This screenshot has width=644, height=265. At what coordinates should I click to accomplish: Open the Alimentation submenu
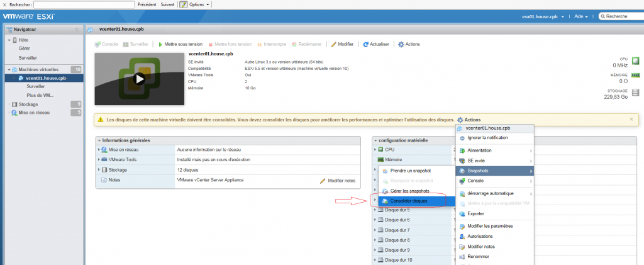tap(494, 151)
